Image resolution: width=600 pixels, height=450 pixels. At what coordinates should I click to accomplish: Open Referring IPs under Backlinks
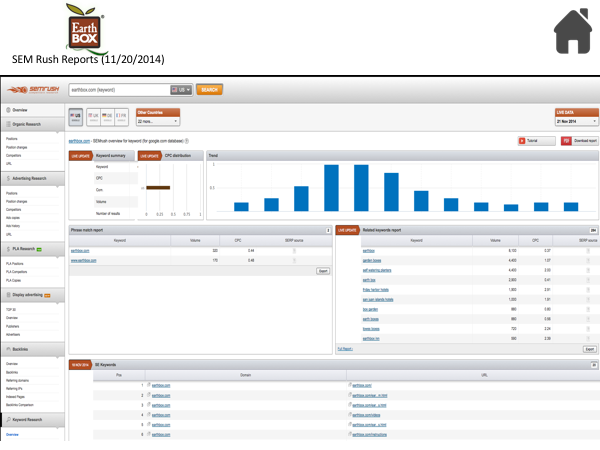(14, 389)
